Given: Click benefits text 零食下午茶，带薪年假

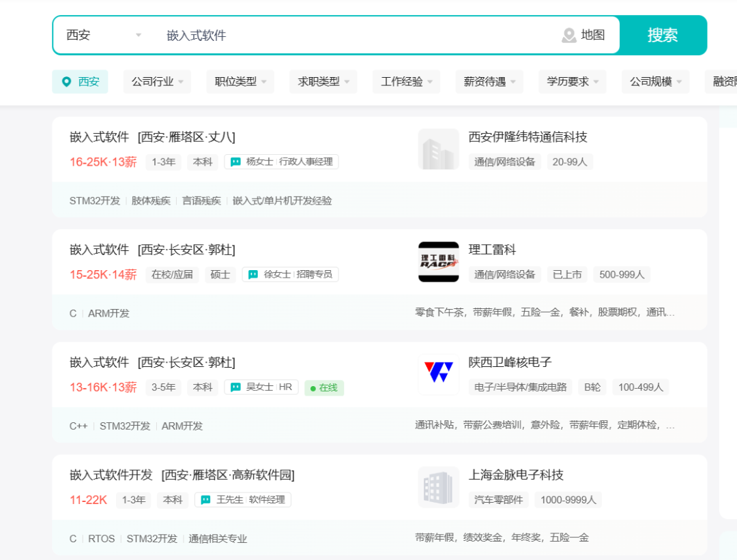Looking at the screenshot, I should tap(545, 312).
